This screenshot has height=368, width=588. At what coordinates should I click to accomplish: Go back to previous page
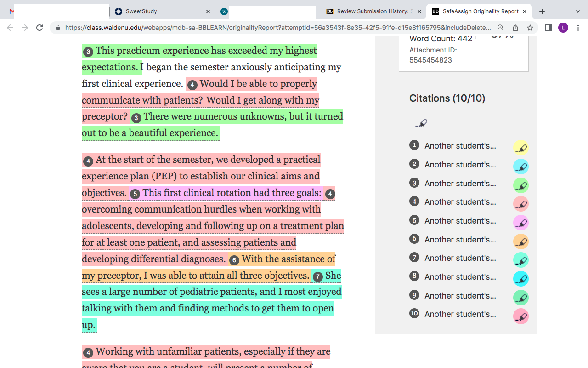[x=10, y=28]
